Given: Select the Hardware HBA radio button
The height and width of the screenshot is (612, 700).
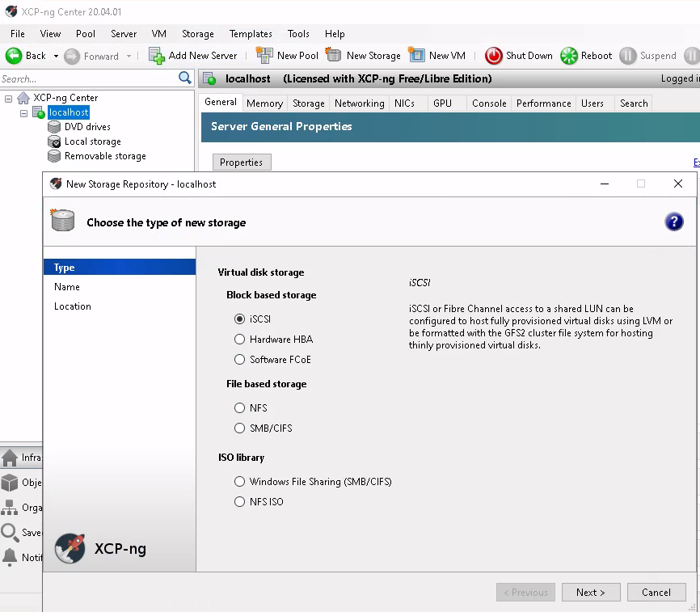Looking at the screenshot, I should tap(240, 340).
